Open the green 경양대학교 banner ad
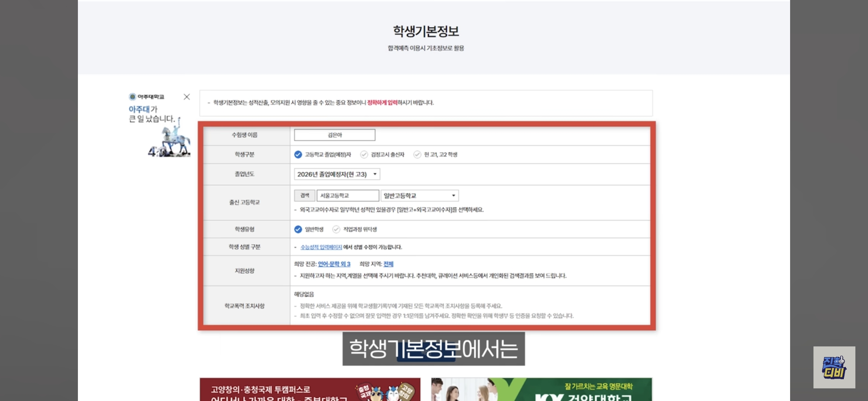Image resolution: width=868 pixels, height=401 pixels. (x=541, y=390)
